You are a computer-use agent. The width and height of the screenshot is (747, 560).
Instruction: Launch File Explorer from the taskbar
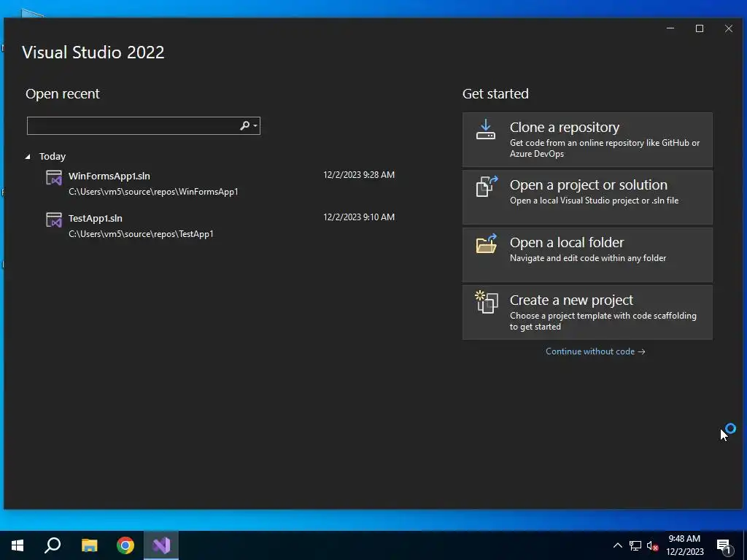pos(89,545)
